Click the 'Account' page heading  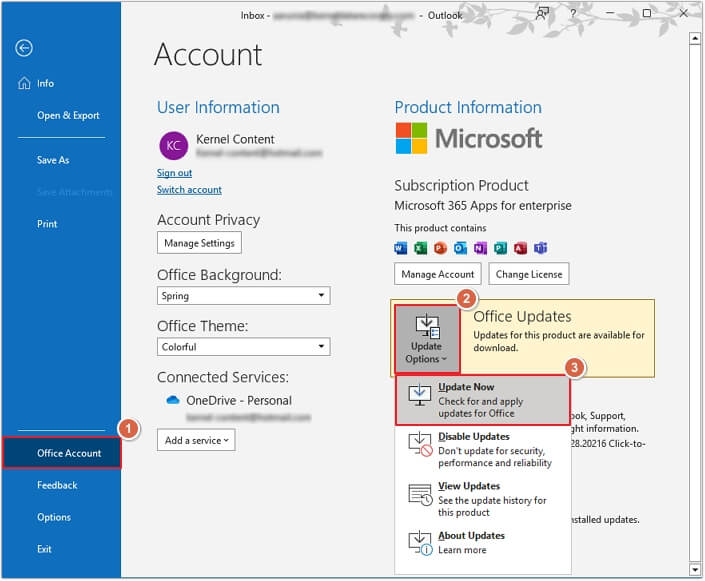[208, 55]
